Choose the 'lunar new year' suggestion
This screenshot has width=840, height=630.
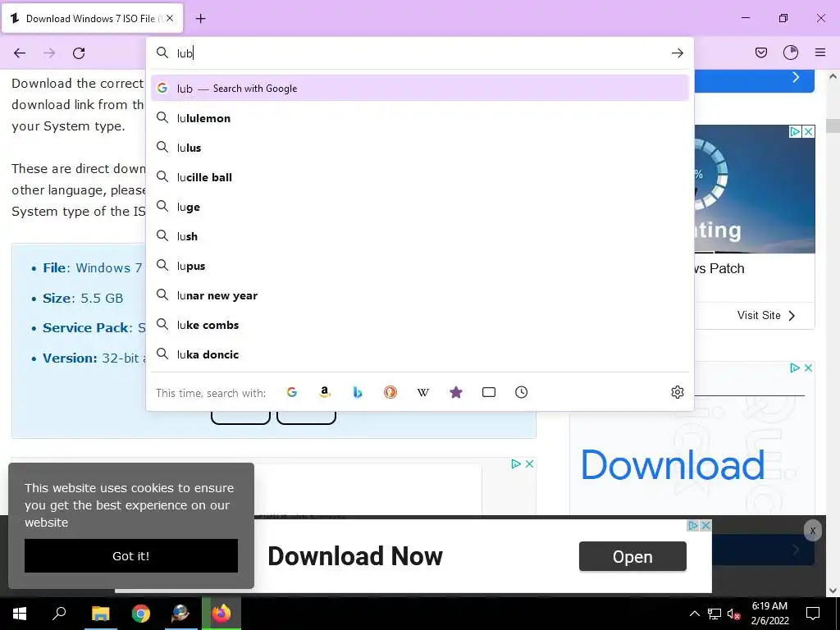pyautogui.click(x=419, y=295)
